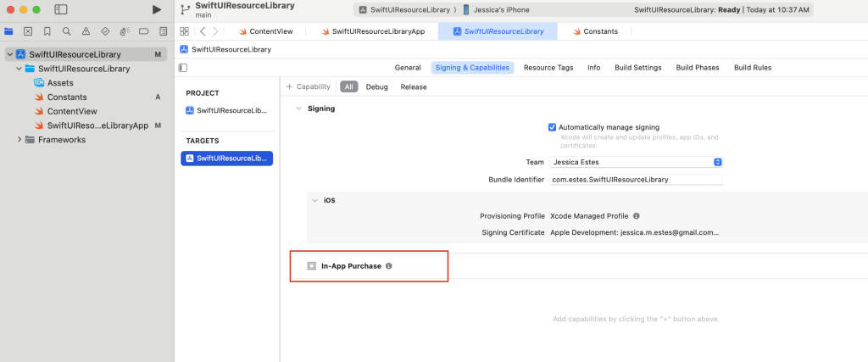Select the project under PROJECT heading
This screenshot has height=362, width=868.
pyautogui.click(x=227, y=110)
